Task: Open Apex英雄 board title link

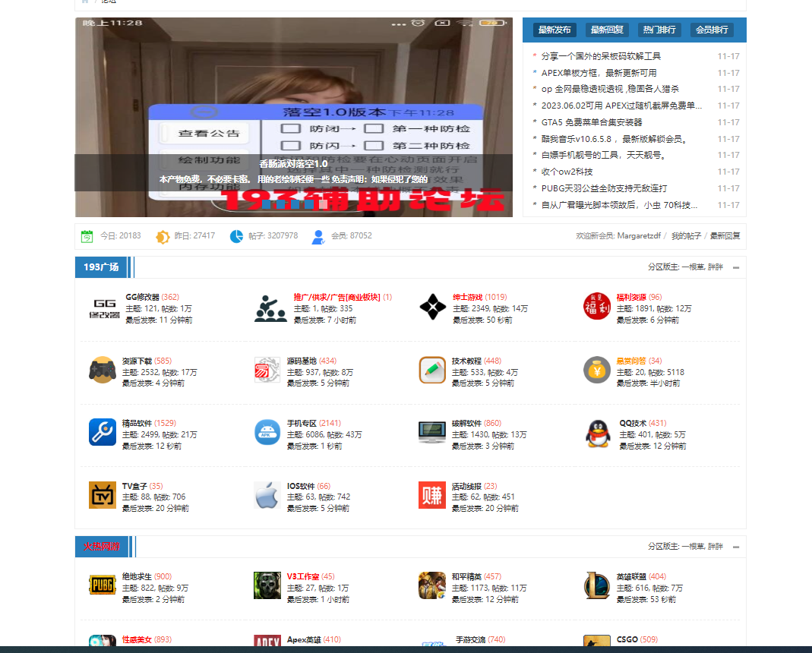Action: point(304,639)
